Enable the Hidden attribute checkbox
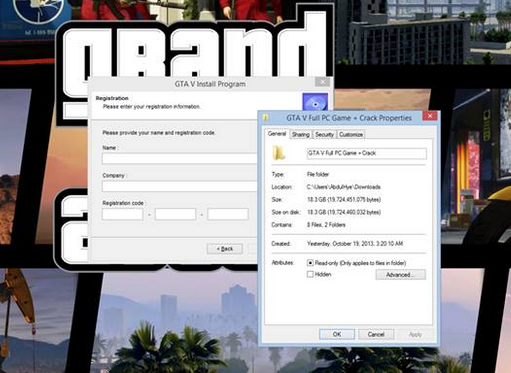 click(x=310, y=274)
